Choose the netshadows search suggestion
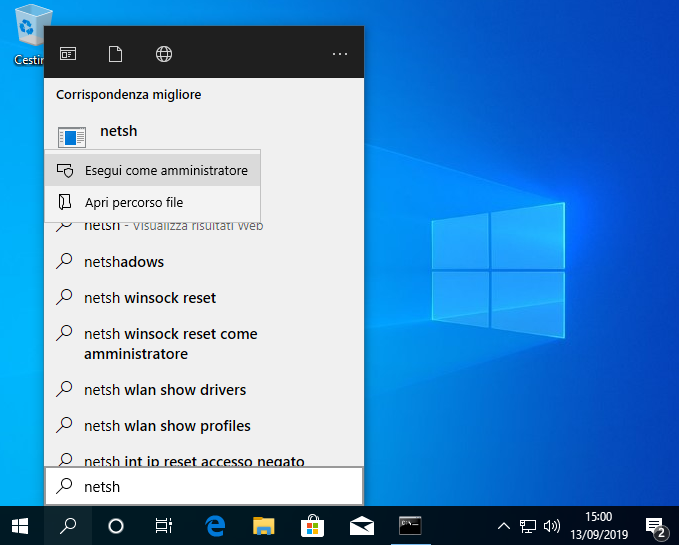679x545 pixels. (x=204, y=262)
